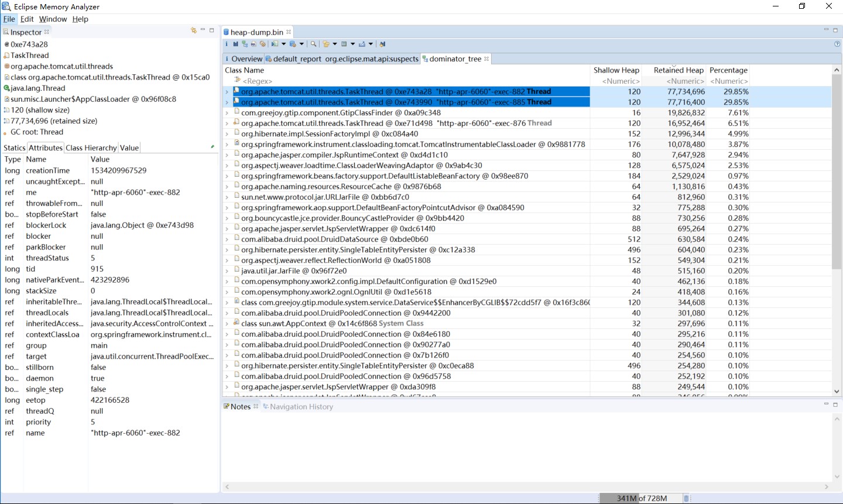This screenshot has height=504, width=843.
Task: Minimize the heap-dump editor area
Action: pyautogui.click(x=826, y=30)
